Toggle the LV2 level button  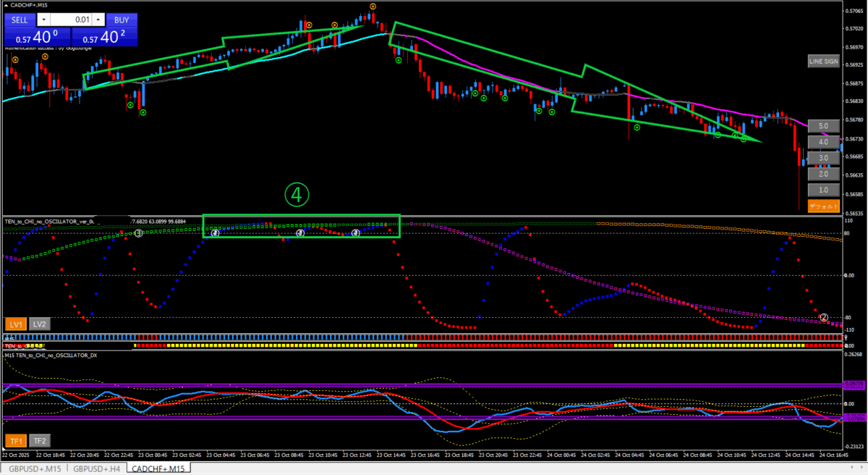pos(40,324)
